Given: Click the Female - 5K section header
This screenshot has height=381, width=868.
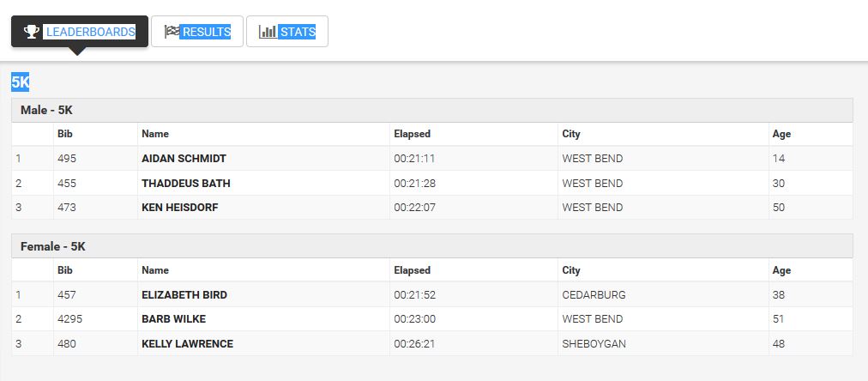Looking at the screenshot, I should tap(53, 247).
